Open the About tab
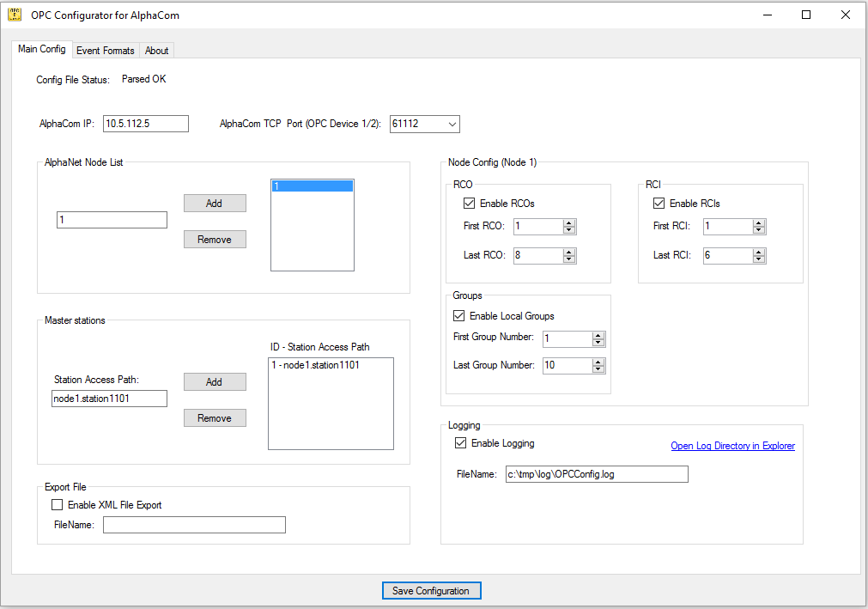Viewport: 868px width, 609px height. click(156, 51)
